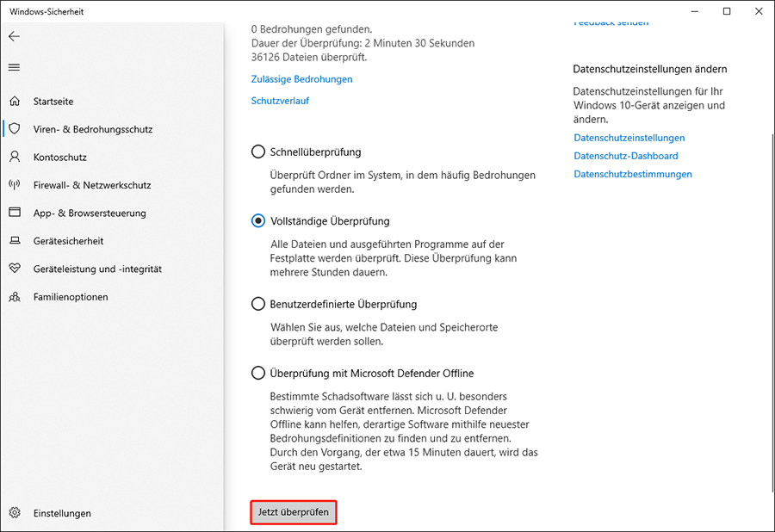Click the Startseite home icon
Image resolution: width=775 pixels, height=532 pixels.
point(15,102)
